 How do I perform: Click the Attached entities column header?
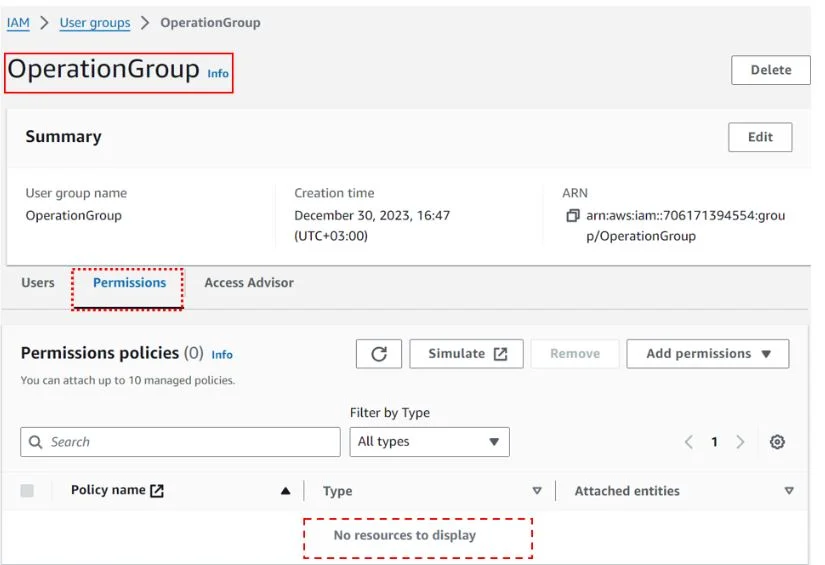(627, 491)
